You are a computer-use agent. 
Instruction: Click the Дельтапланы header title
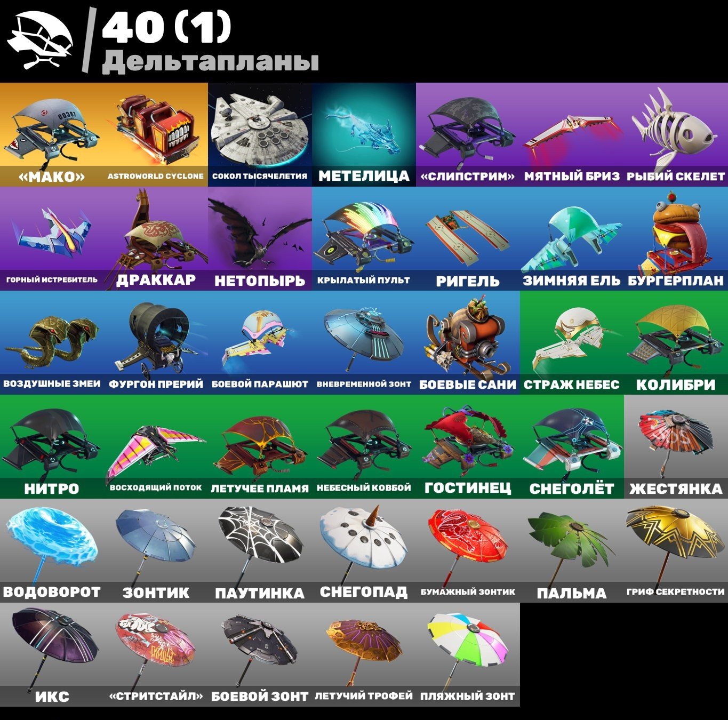[210, 62]
